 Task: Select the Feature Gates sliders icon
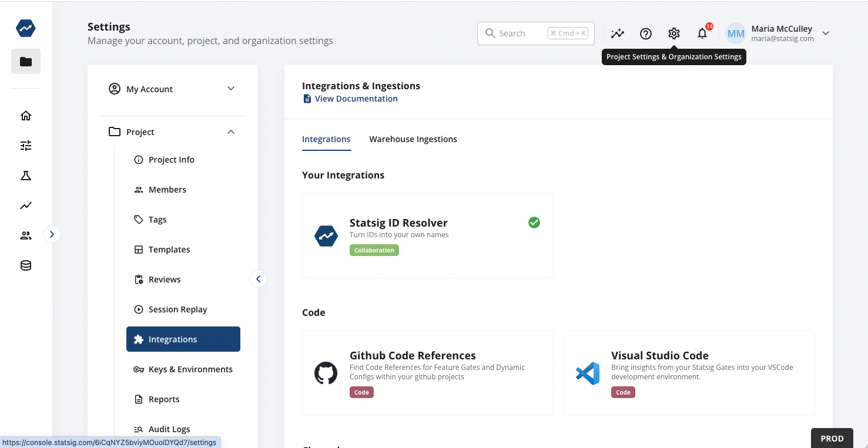25,146
